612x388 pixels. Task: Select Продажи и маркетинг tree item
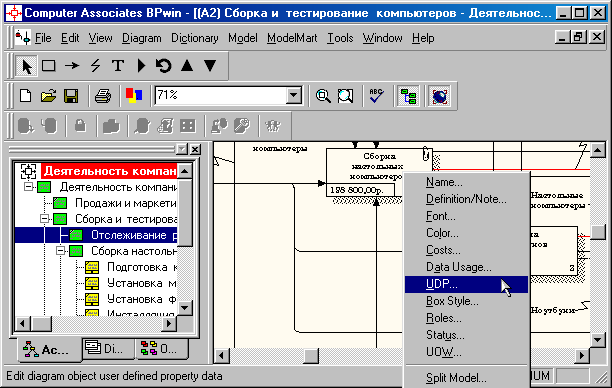point(125,203)
